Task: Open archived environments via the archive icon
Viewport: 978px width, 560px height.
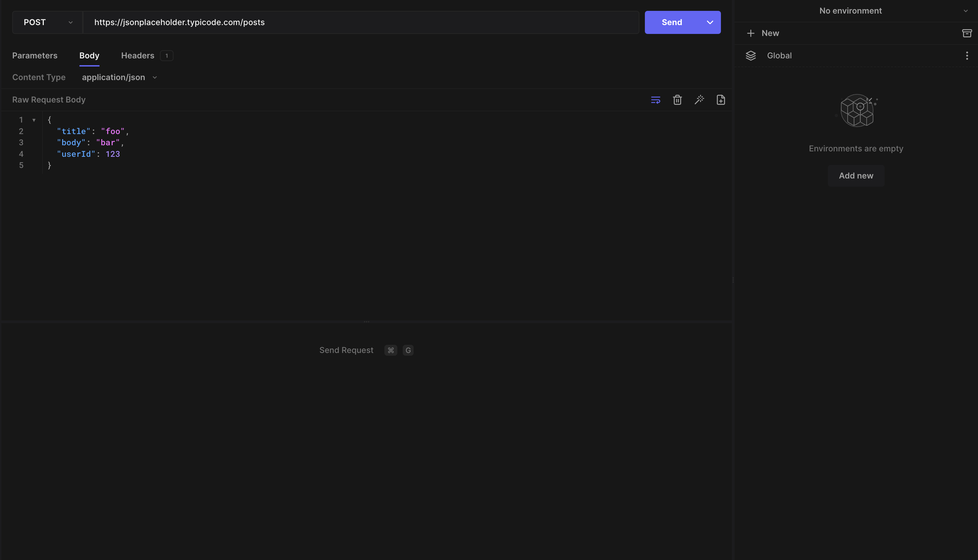Action: (x=967, y=33)
